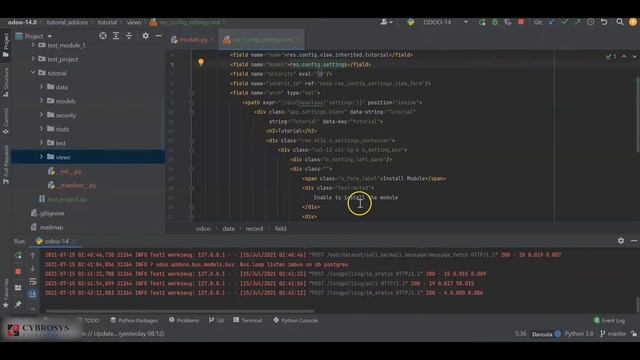Click the red Stop icon in the Run panel
Viewport: 640px width, 360px height.
pos(18,271)
